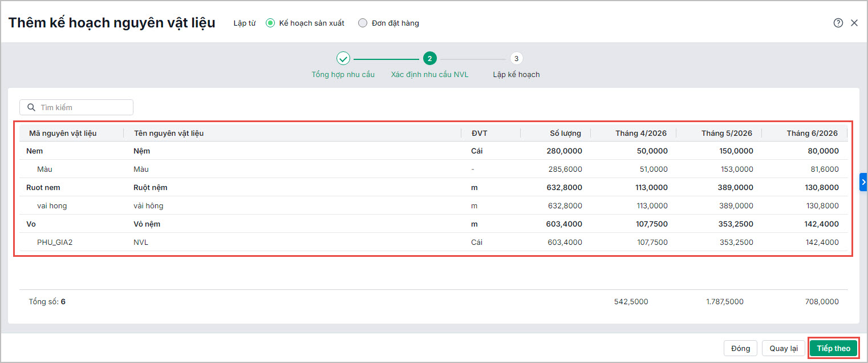Expand the blue side panel arrow
868x363 pixels.
(x=863, y=182)
